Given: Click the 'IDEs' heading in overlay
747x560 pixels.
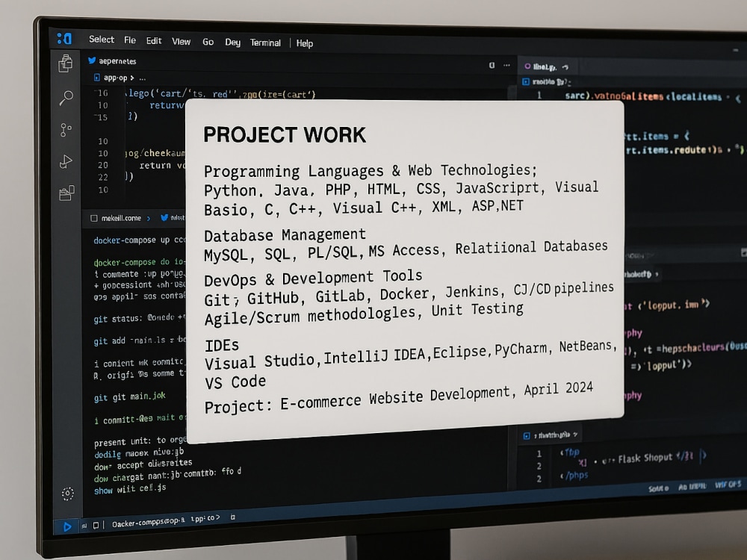Looking at the screenshot, I should (x=222, y=345).
